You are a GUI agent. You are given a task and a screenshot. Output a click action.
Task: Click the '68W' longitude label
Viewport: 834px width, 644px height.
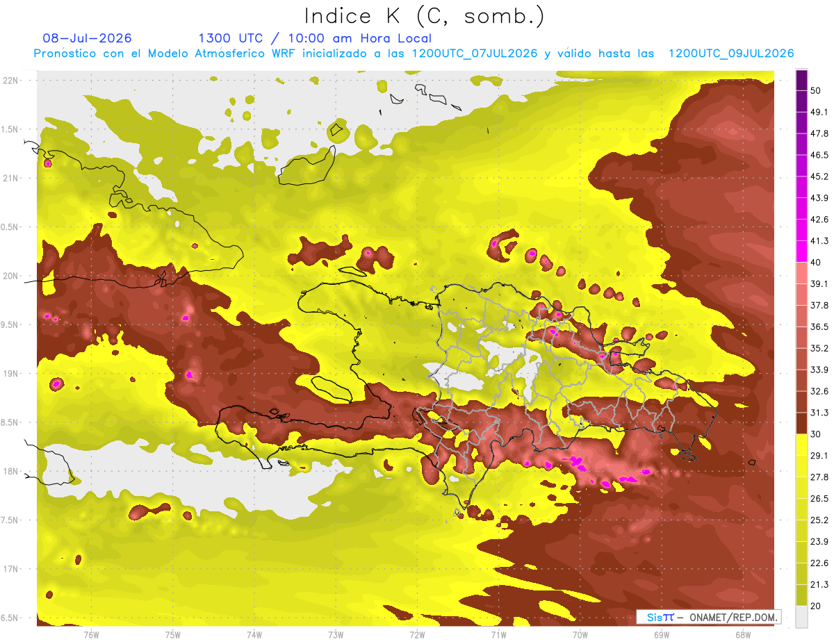743,635
